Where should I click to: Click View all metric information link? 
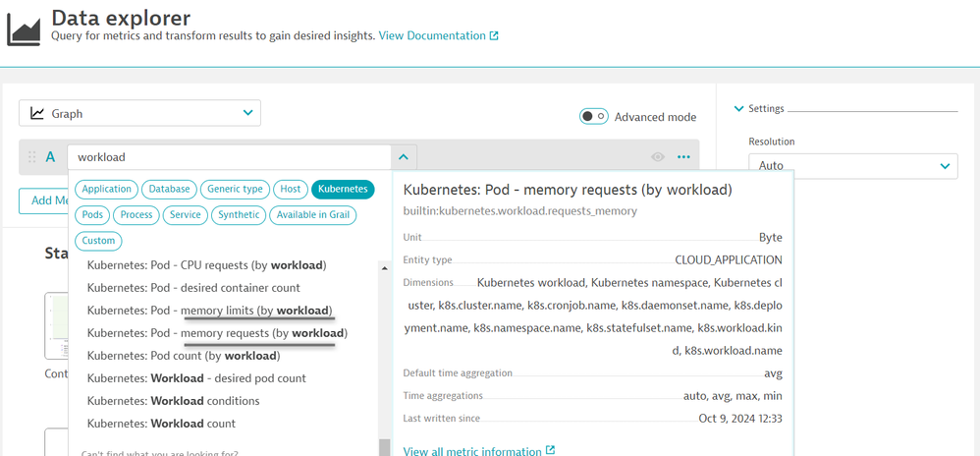tap(472, 451)
